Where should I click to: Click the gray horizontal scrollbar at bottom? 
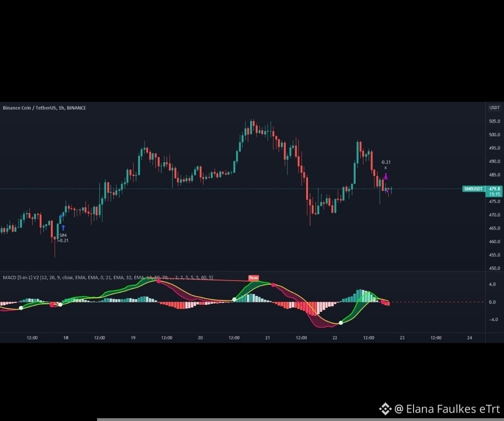point(301,420)
